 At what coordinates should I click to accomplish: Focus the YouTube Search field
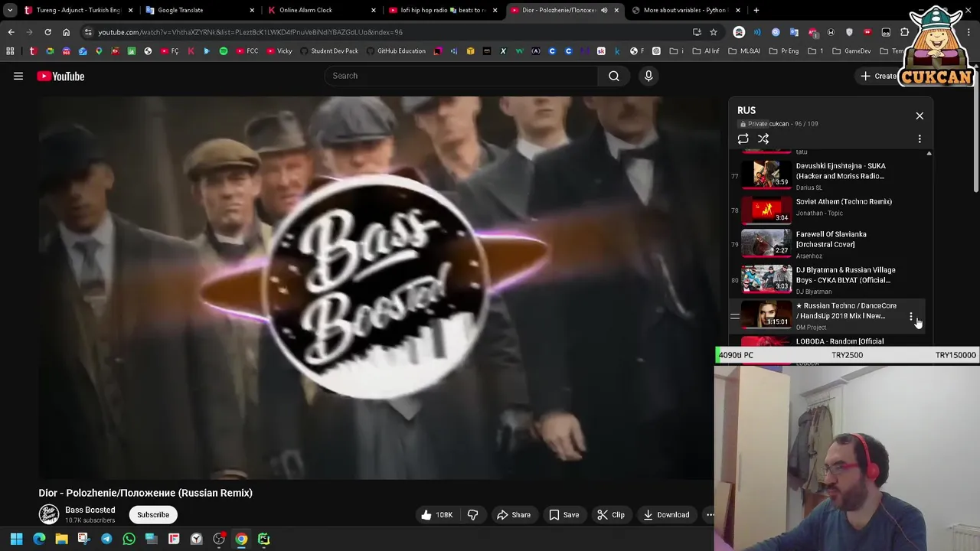[x=461, y=76]
